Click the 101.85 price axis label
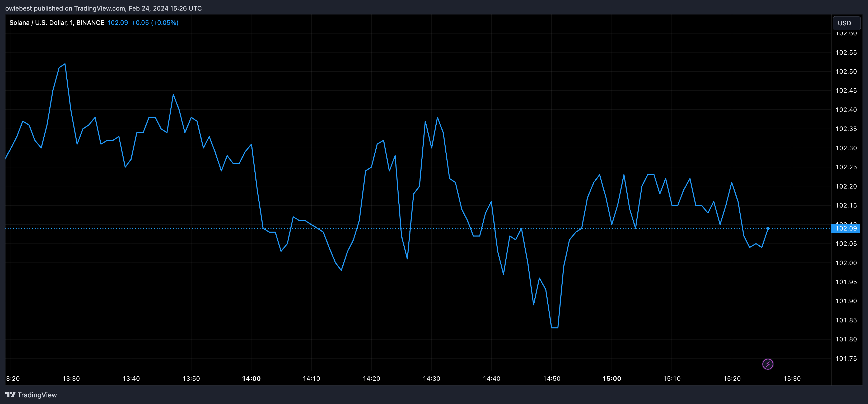 coord(846,320)
